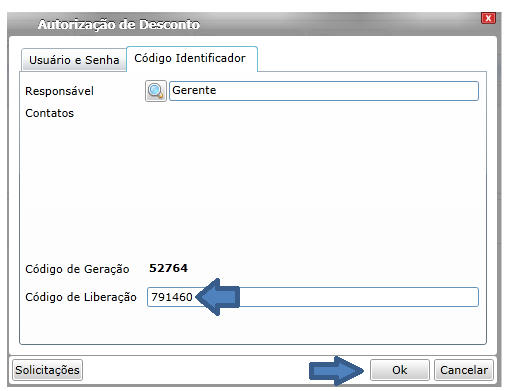
Task: Click the Responsável field containing Gerente
Action: tap(324, 91)
